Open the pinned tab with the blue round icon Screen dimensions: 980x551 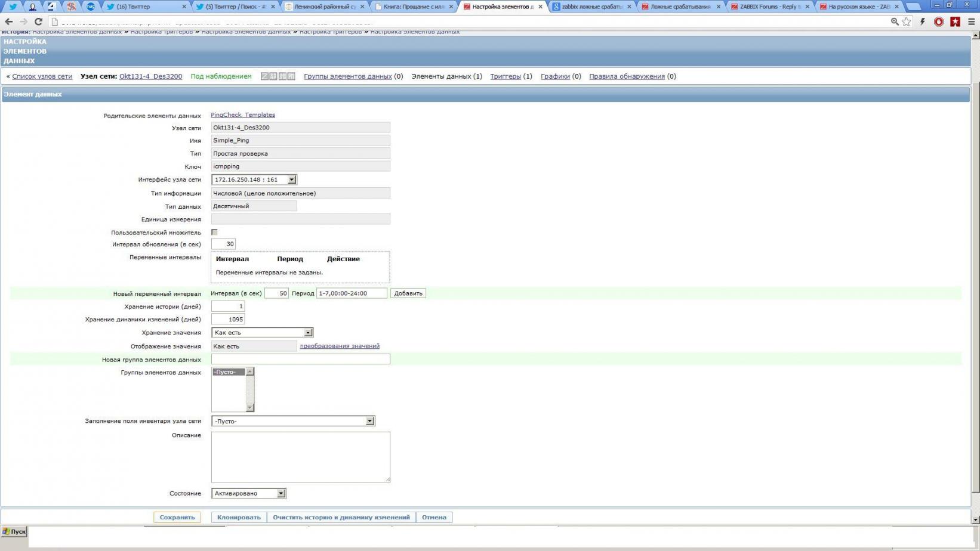pos(91,7)
